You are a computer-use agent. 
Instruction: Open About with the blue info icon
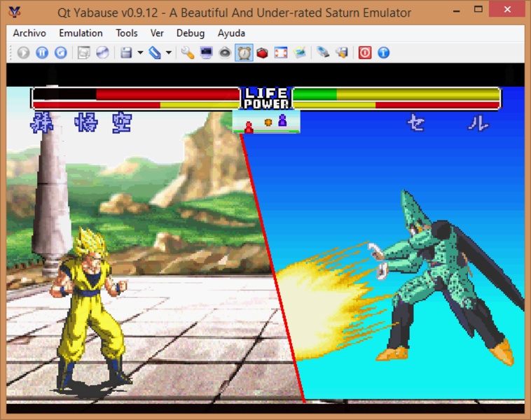(x=383, y=52)
